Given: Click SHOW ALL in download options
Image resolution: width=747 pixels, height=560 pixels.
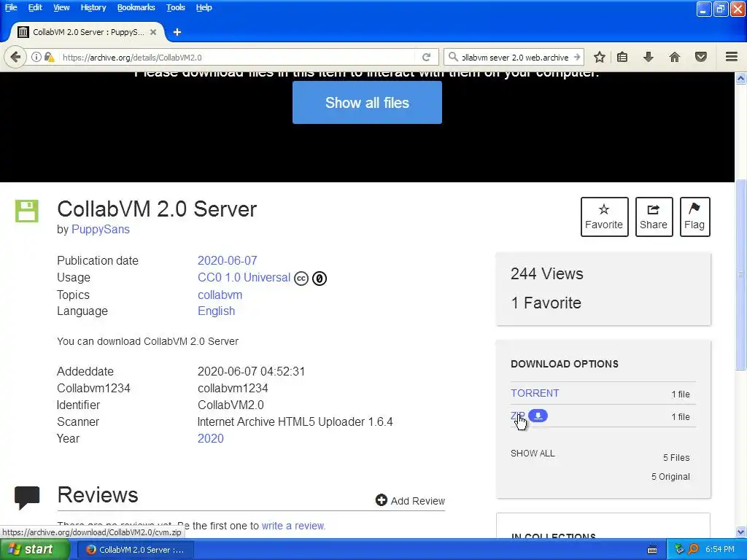Looking at the screenshot, I should click(533, 454).
